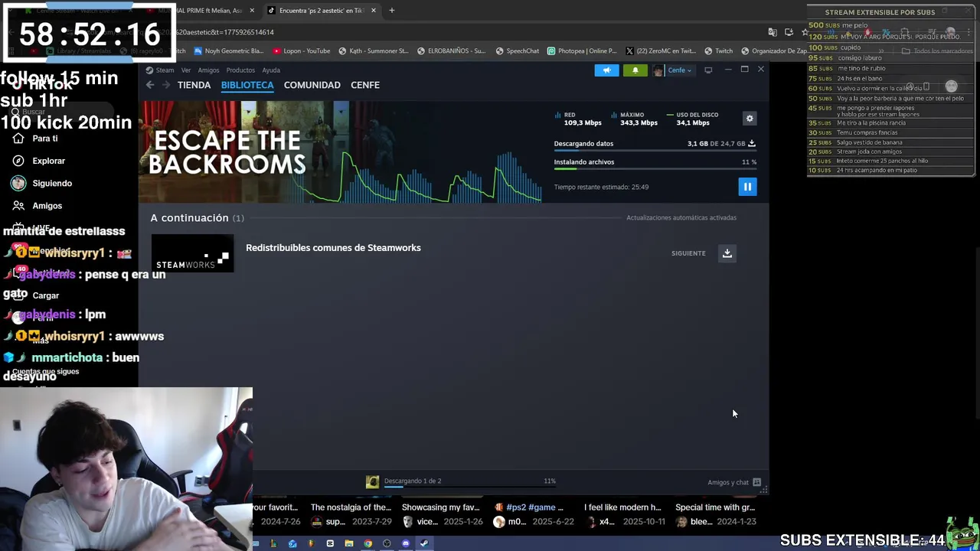Open the Amigos menu
This screenshot has height=551, width=980.
[208, 70]
